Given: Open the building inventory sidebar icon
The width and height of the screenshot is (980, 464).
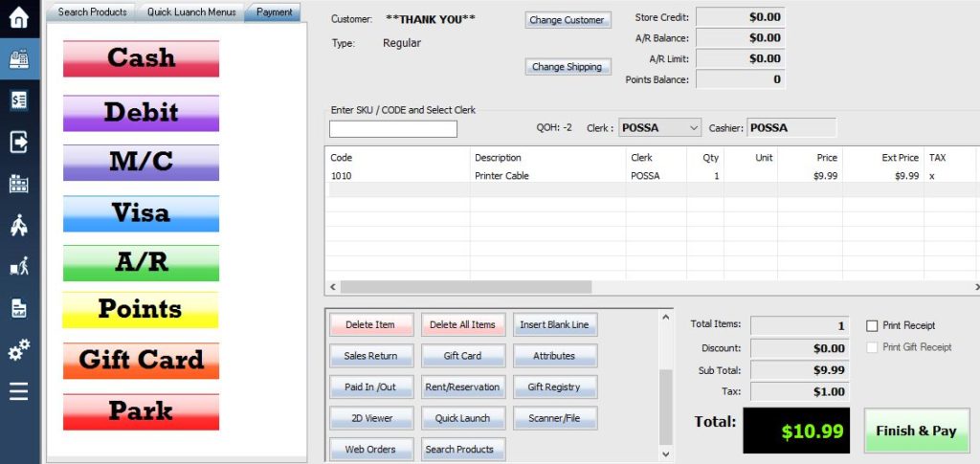Looking at the screenshot, I should (x=18, y=184).
